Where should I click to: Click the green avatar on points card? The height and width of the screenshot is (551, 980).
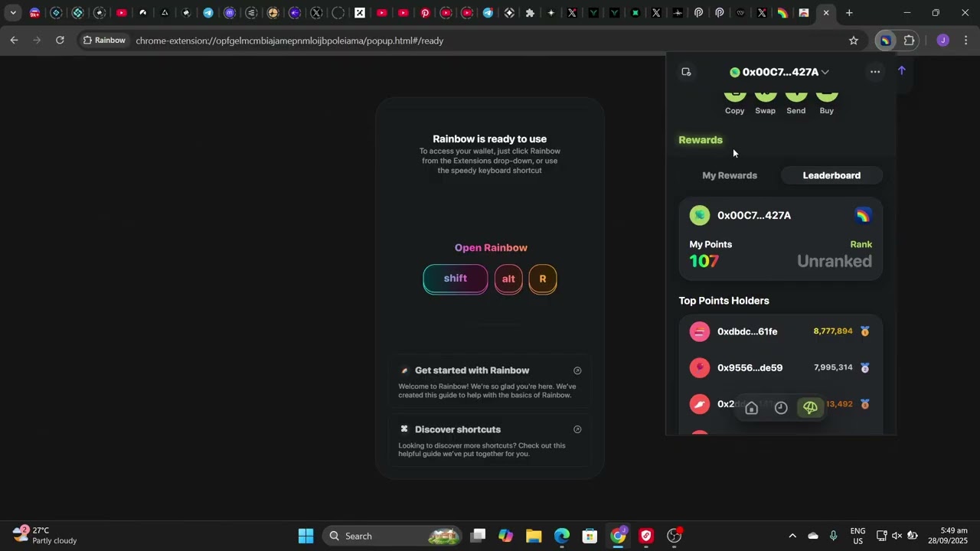700,216
